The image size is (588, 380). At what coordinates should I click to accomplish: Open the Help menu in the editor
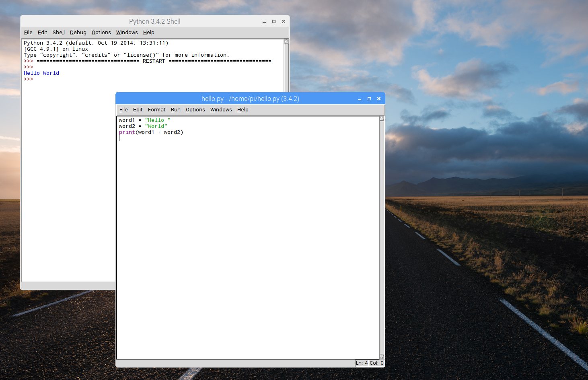pos(243,109)
